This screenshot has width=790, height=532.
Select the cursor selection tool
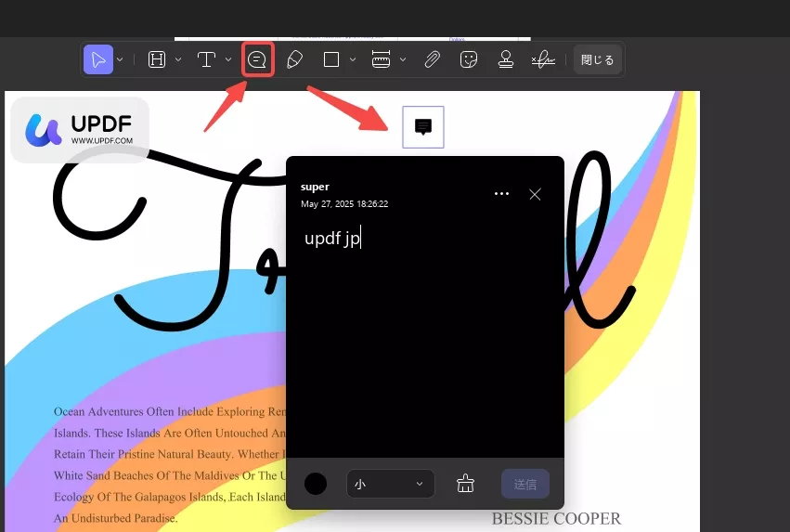click(98, 59)
